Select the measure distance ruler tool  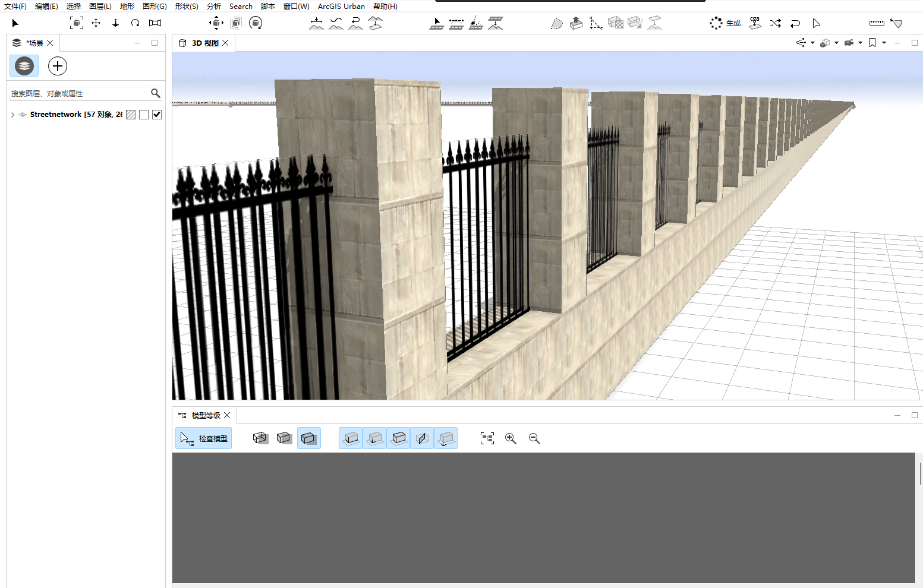coord(877,23)
